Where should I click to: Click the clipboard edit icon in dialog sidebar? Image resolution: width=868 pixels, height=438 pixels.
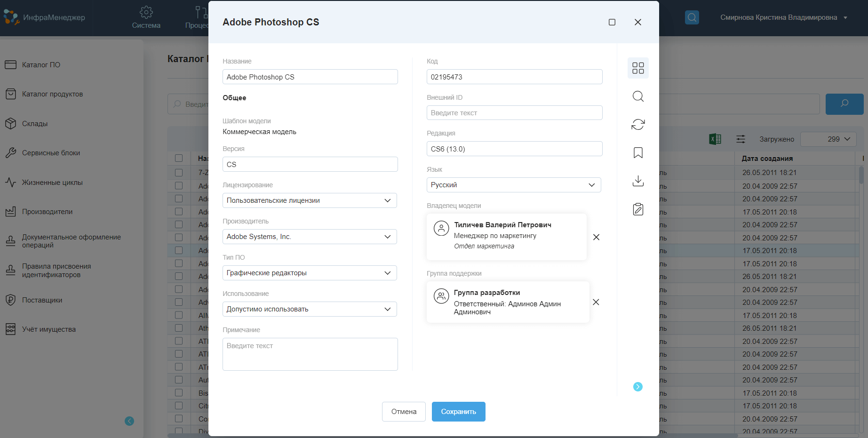(638, 209)
